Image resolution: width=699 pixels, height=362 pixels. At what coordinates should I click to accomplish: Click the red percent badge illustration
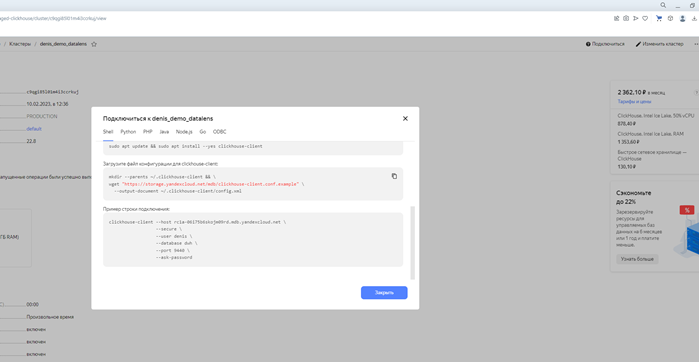[x=687, y=210]
